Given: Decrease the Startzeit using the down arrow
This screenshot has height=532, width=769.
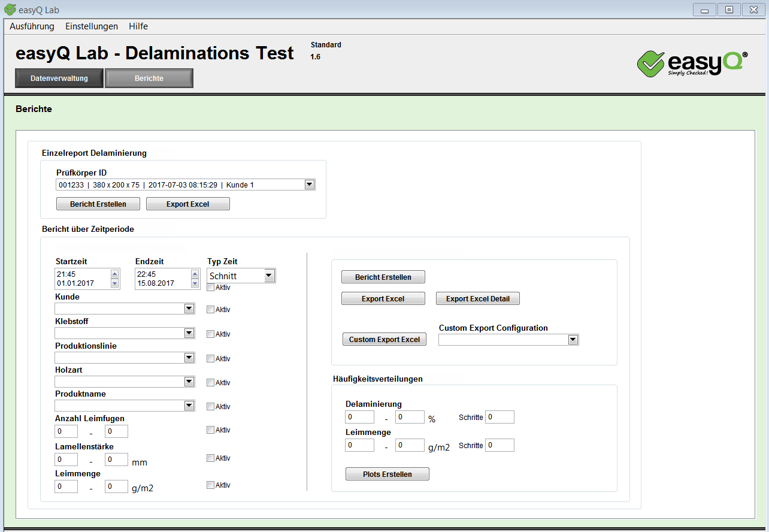Looking at the screenshot, I should click(x=114, y=283).
